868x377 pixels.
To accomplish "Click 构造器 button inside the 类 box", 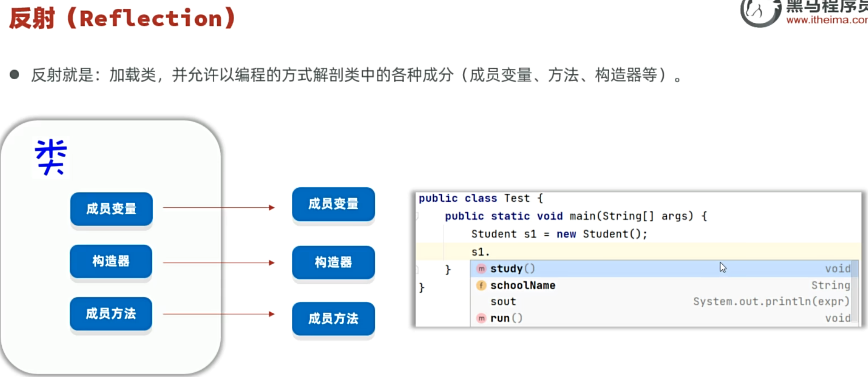I will point(111,261).
